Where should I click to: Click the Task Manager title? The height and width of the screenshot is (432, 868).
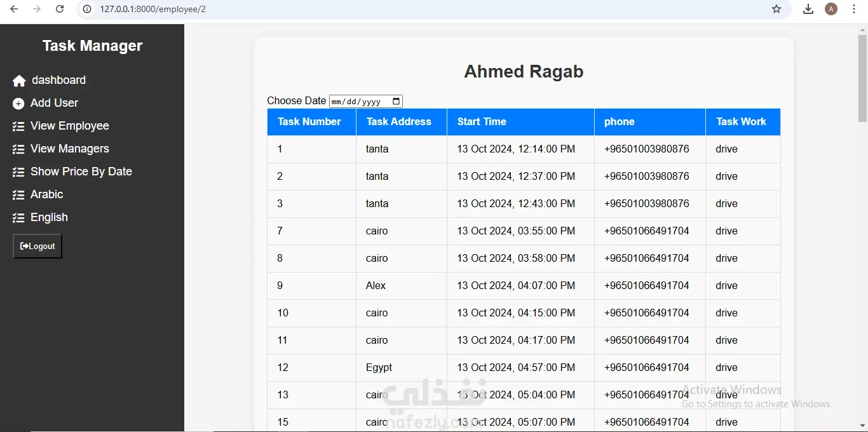click(x=92, y=46)
